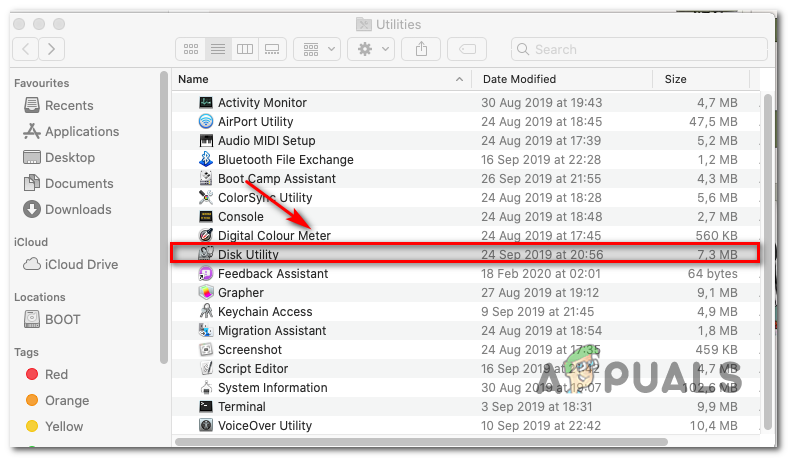Click the file list horizontal scrollbar

pyautogui.click(x=421, y=442)
